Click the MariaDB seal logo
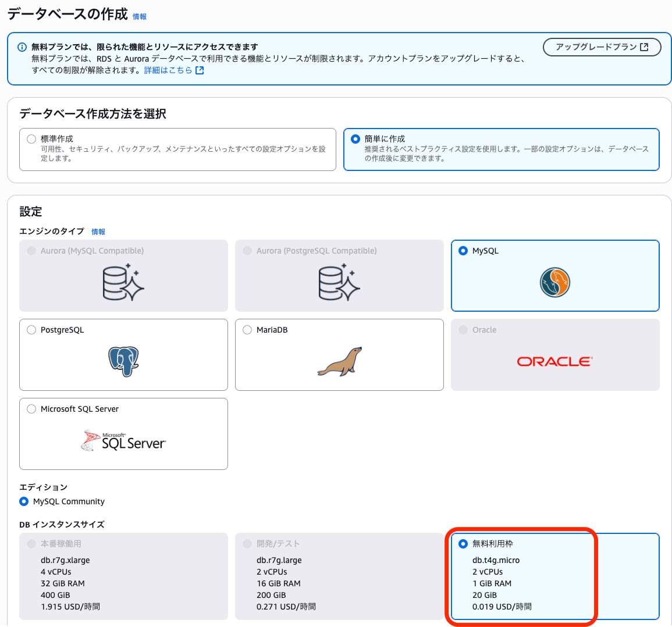This screenshot has width=672, height=627. [339, 361]
